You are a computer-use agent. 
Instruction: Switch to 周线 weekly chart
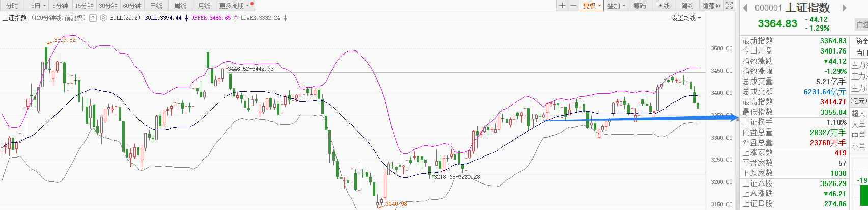180,6
